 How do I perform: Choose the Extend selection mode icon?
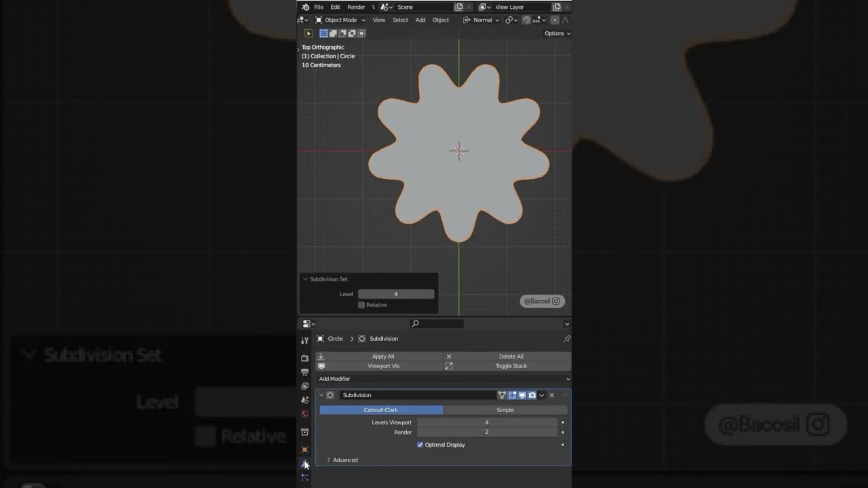(x=333, y=33)
